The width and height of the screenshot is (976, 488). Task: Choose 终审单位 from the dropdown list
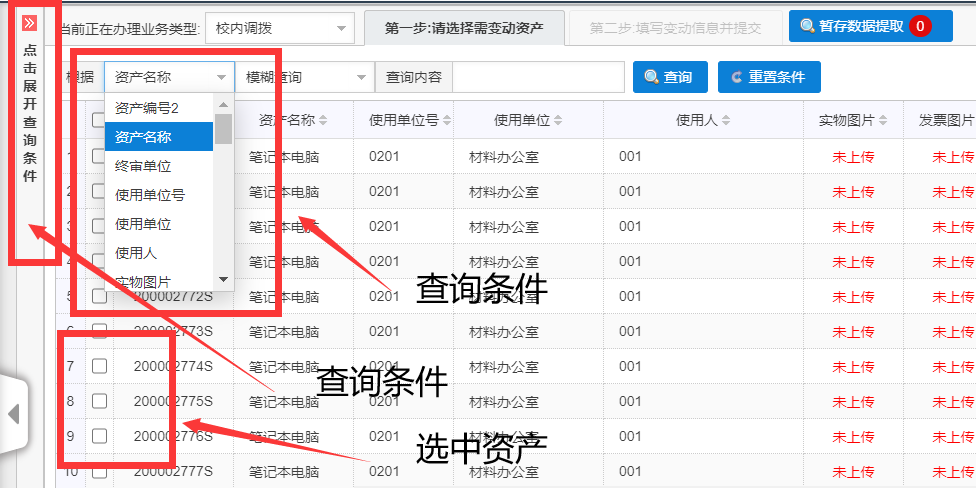(x=143, y=166)
